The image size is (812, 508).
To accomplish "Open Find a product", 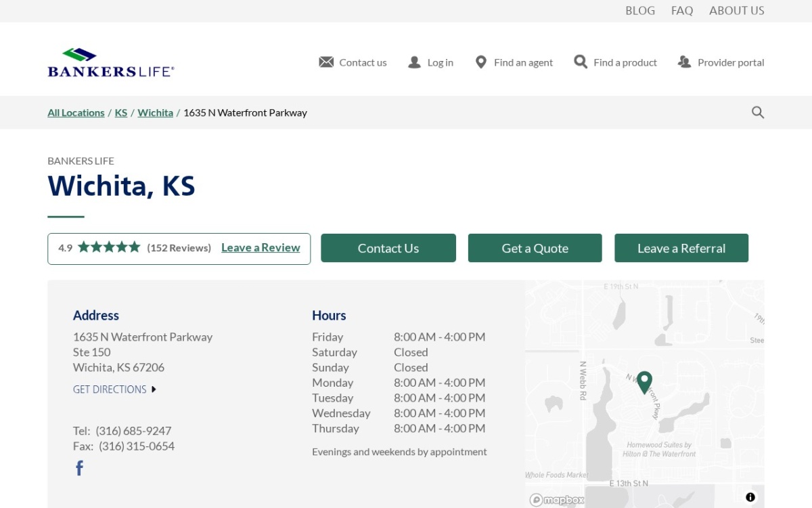I will pos(625,62).
